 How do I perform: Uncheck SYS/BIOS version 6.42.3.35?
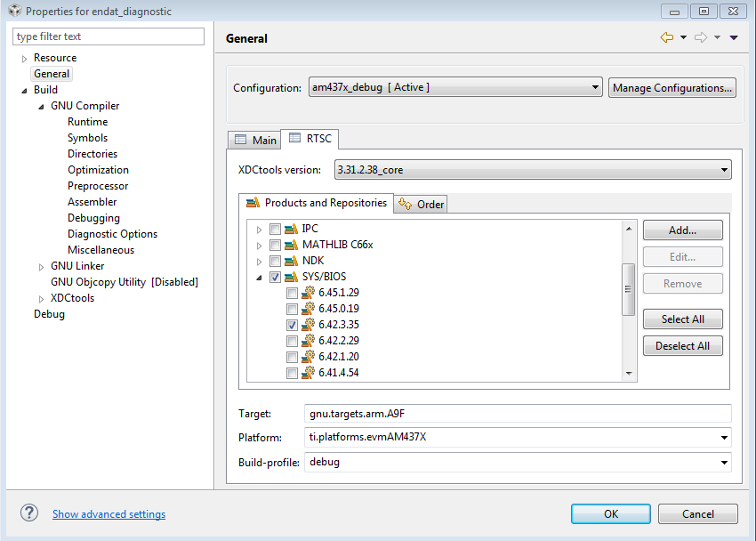coord(292,325)
